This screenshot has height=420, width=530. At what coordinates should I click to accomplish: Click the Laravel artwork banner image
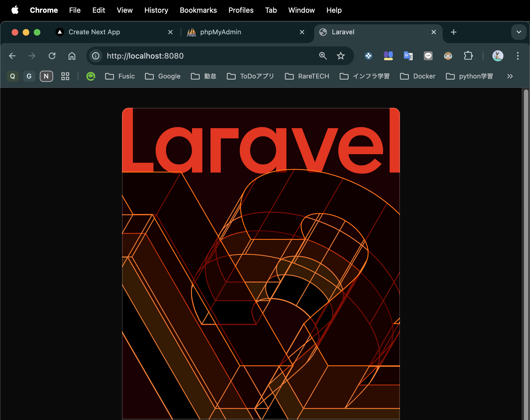tap(261, 264)
